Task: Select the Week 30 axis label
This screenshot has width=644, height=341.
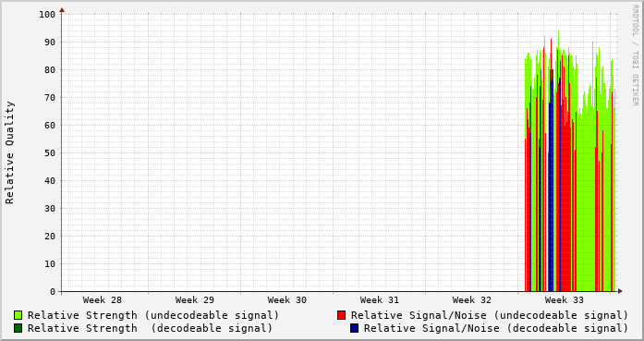Action: point(287,300)
